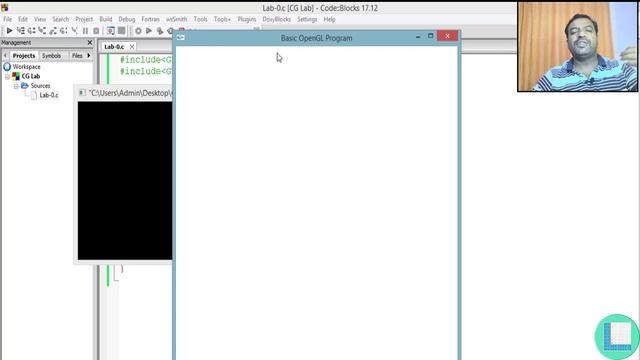The image size is (640, 360).
Task: Switch to the Files tab
Action: [77, 56]
